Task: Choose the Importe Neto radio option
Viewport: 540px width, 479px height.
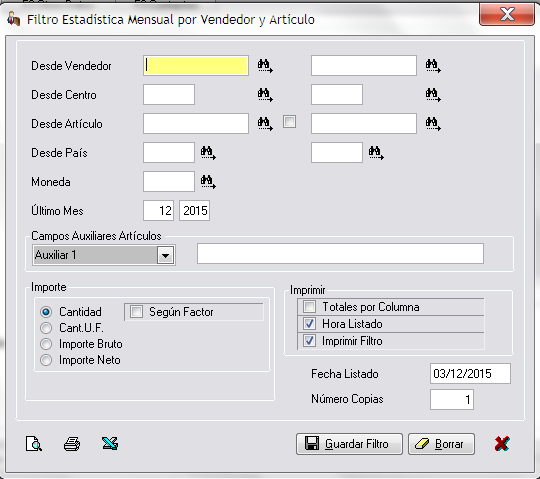Action: (46, 360)
